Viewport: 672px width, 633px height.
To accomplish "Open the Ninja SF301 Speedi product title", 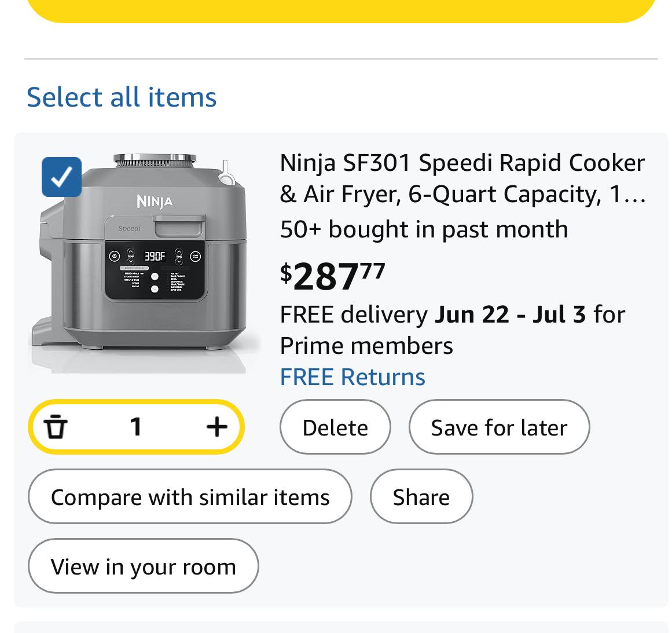I will [462, 178].
